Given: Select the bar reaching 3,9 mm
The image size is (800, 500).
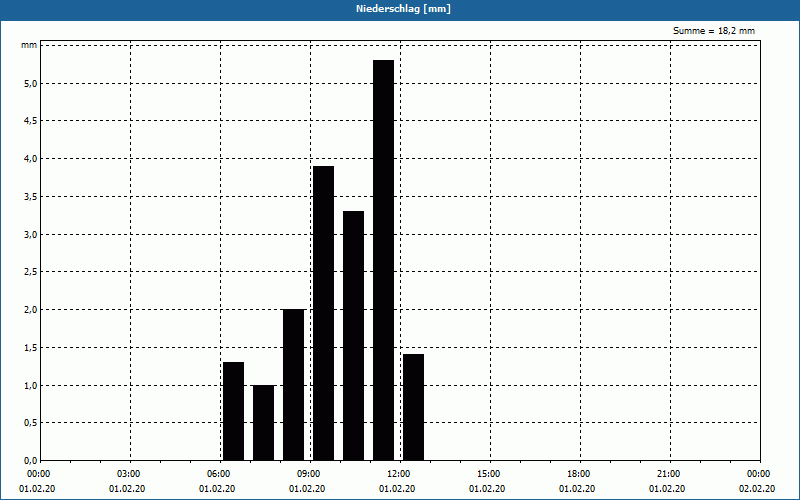Looking at the screenshot, I should coord(323,313).
